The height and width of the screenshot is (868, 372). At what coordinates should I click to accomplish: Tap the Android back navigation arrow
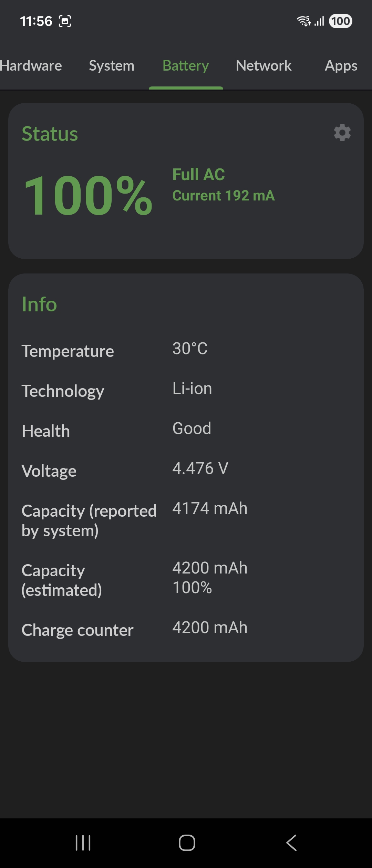291,843
